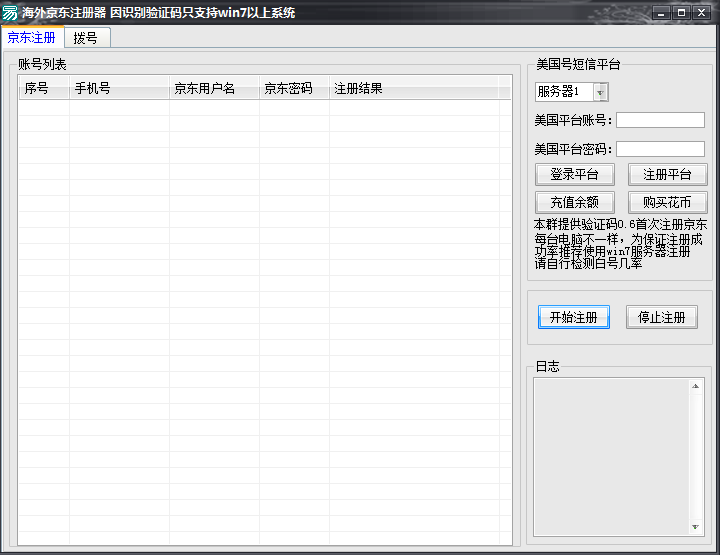The width and height of the screenshot is (720, 555).
Task: Open 充值余额 recharge button
Action: click(x=574, y=202)
